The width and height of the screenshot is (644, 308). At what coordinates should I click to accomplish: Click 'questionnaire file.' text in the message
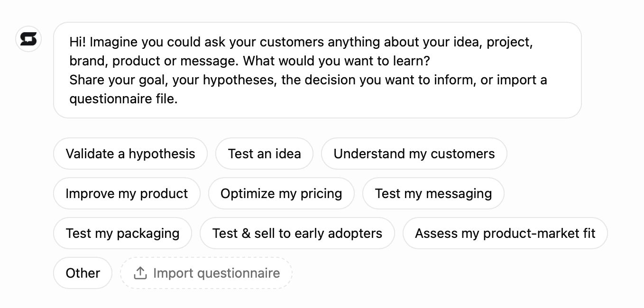click(123, 99)
